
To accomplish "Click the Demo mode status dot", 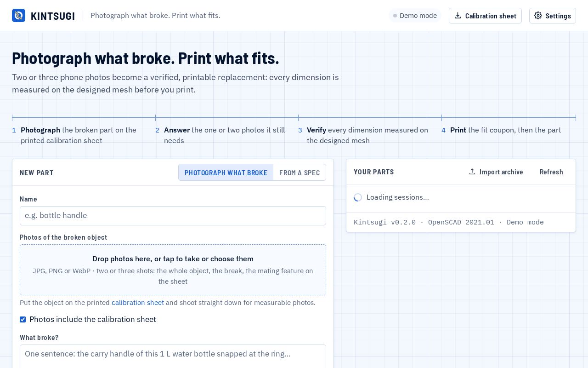I will pyautogui.click(x=395, y=16).
